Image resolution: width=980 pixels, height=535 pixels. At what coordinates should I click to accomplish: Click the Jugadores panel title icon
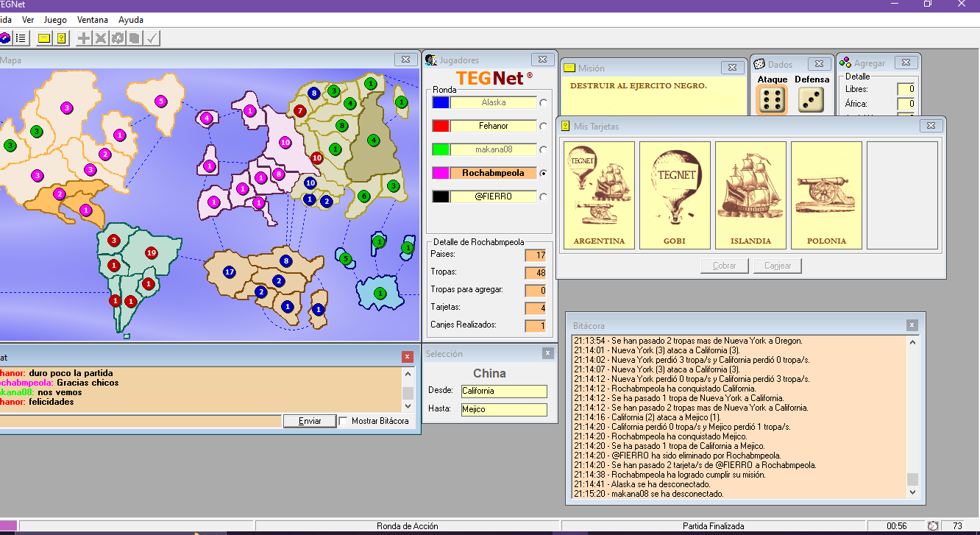(431, 60)
